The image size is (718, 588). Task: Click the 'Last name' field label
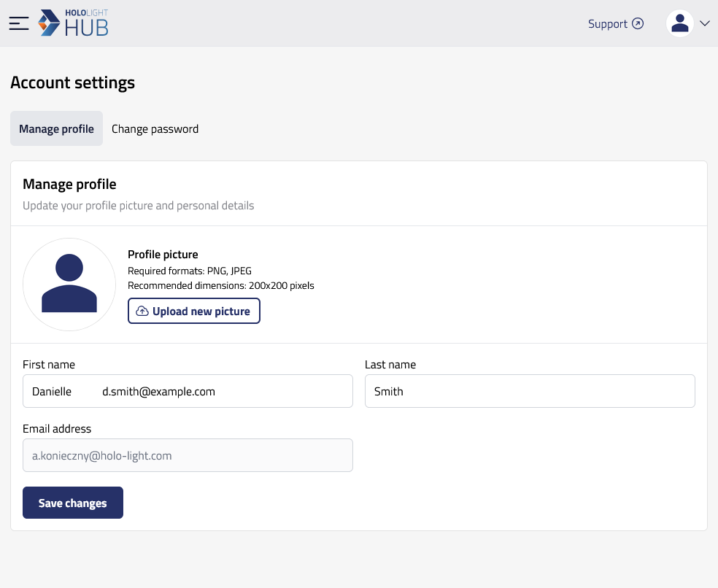(390, 365)
